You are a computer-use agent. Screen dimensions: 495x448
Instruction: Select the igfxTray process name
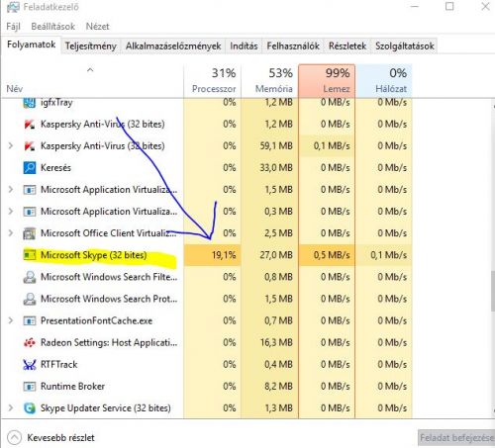point(56,103)
